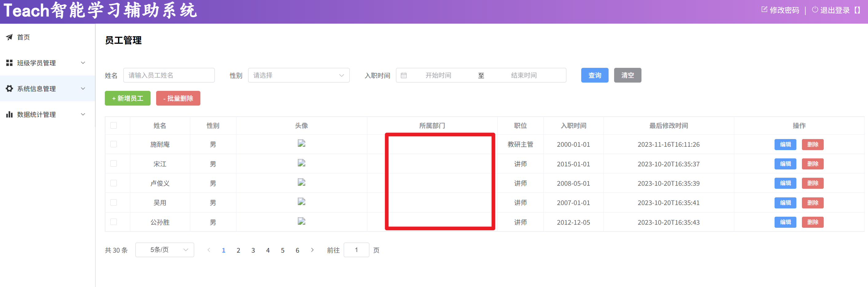Click the bar chart statistics icon

tap(10, 114)
